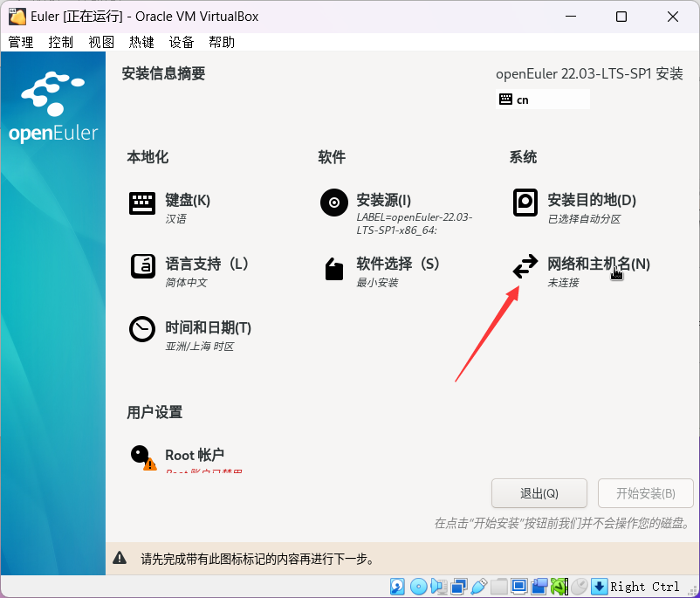Open 软件选择 (S) software selection
The width and height of the screenshot is (700, 598).
(381, 271)
